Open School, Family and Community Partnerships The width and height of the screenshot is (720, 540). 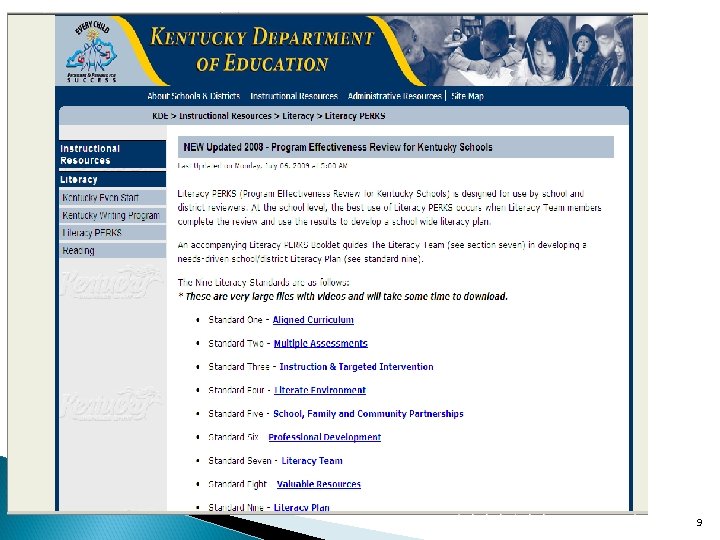(x=368, y=414)
